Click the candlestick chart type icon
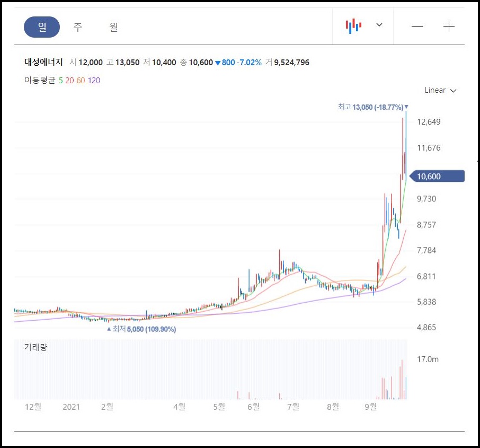Screen dimensions: 480x448 point(353,26)
